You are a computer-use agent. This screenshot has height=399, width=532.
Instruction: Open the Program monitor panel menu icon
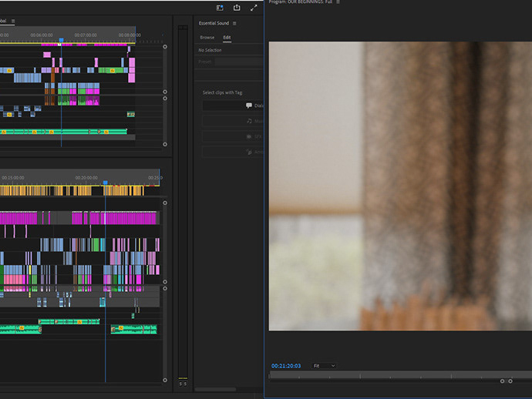pos(338,2)
